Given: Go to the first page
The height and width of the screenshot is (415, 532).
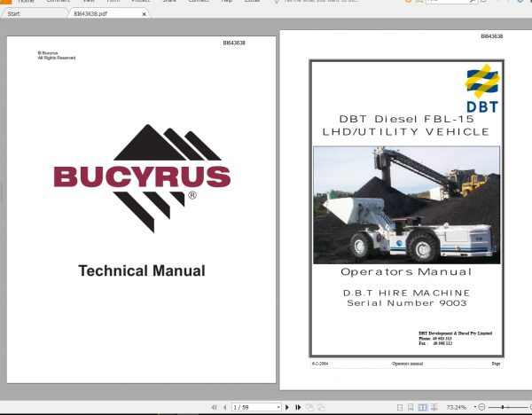Looking at the screenshot, I should click(214, 407).
